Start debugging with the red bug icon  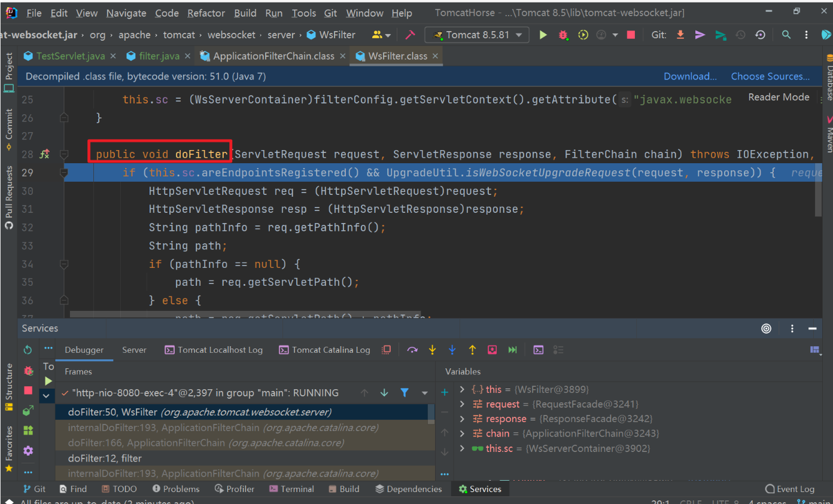coord(563,35)
